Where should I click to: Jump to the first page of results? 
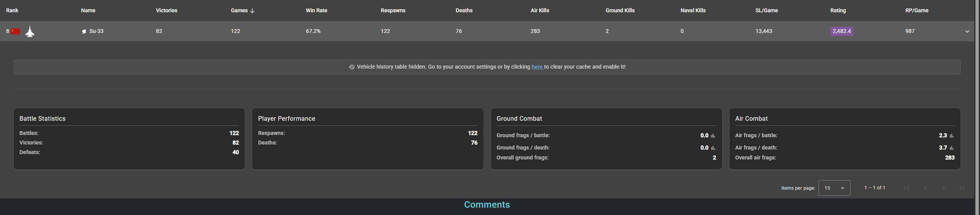click(x=907, y=188)
